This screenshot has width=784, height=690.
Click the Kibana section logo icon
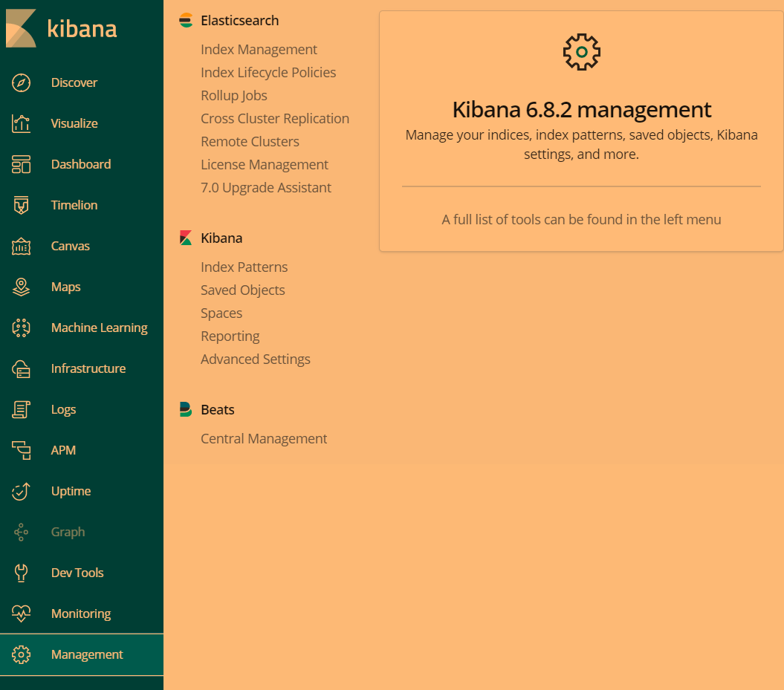point(186,238)
